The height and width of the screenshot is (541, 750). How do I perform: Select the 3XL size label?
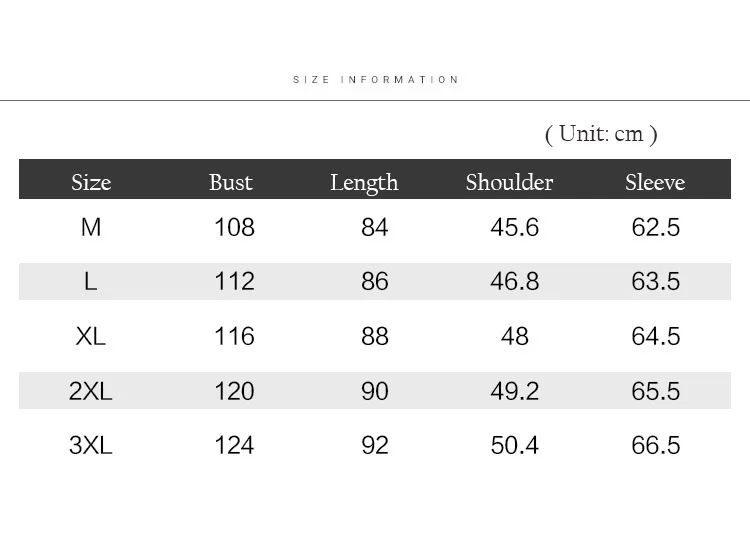tap(90, 445)
